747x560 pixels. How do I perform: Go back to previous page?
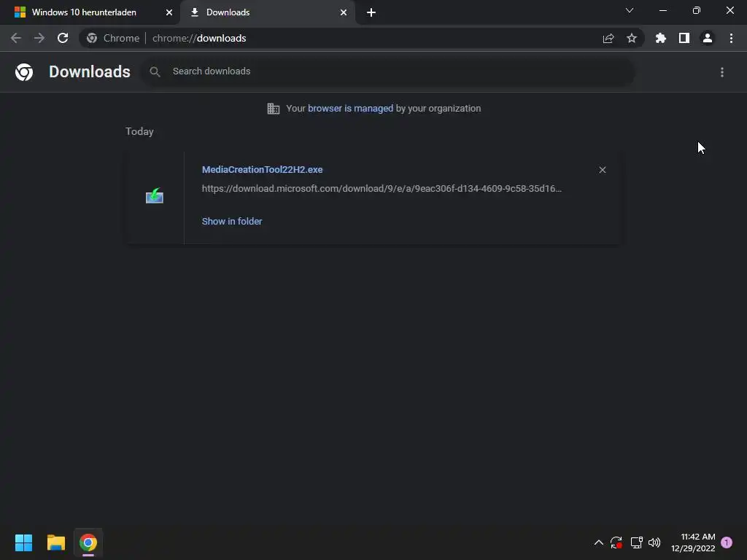(16, 38)
